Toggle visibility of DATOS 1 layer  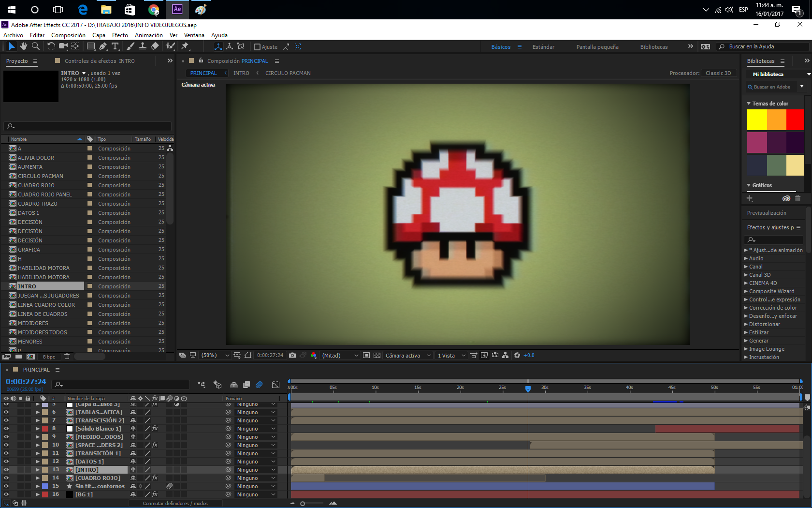(x=6, y=462)
